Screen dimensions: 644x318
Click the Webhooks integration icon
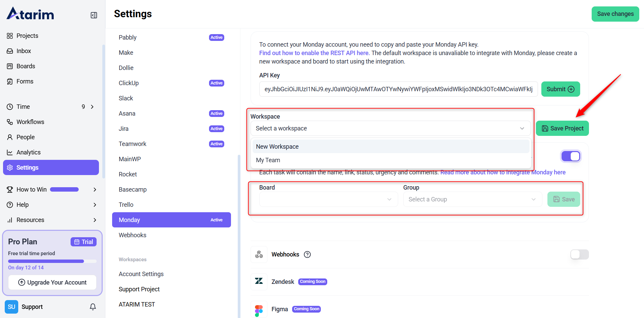click(259, 254)
